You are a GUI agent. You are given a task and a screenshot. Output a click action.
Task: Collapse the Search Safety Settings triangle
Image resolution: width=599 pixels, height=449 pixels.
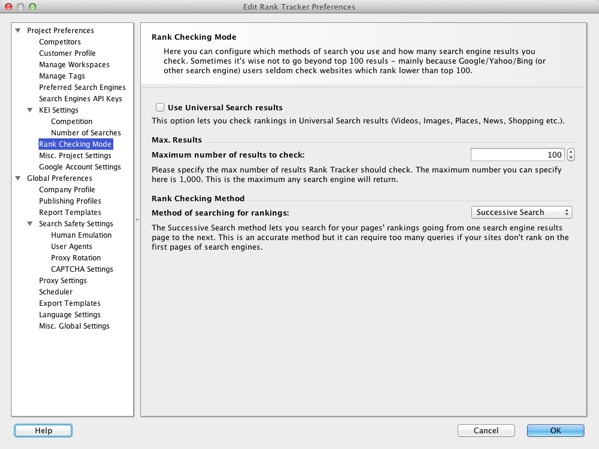(x=30, y=224)
